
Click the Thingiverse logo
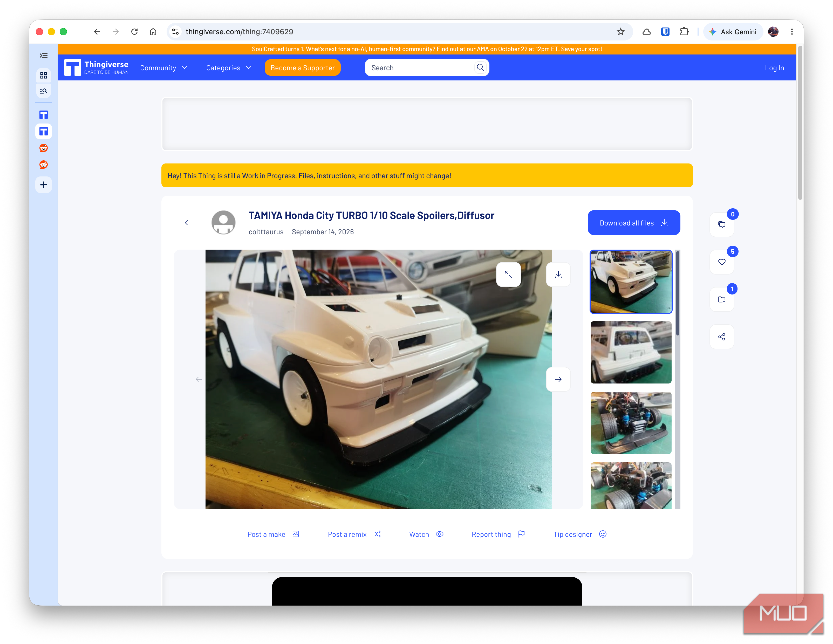pos(97,67)
